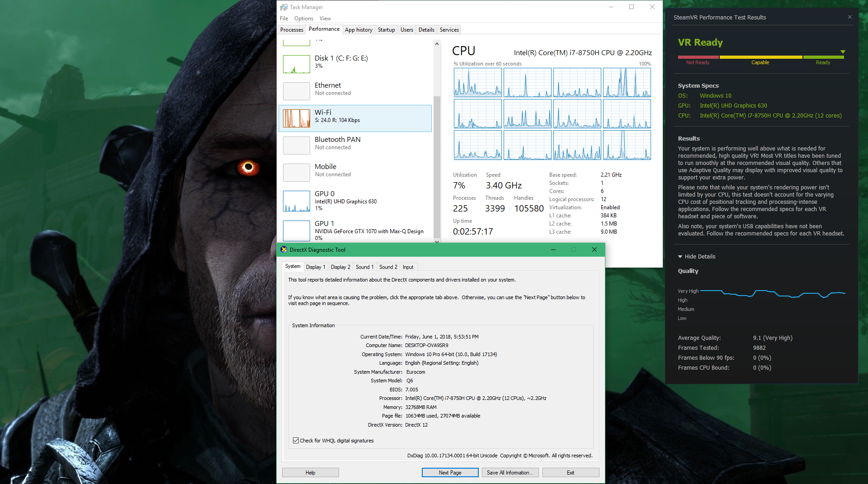The height and width of the screenshot is (484, 868).
Task: Click the CPU speed value 3.40 GHz
Action: (x=504, y=185)
